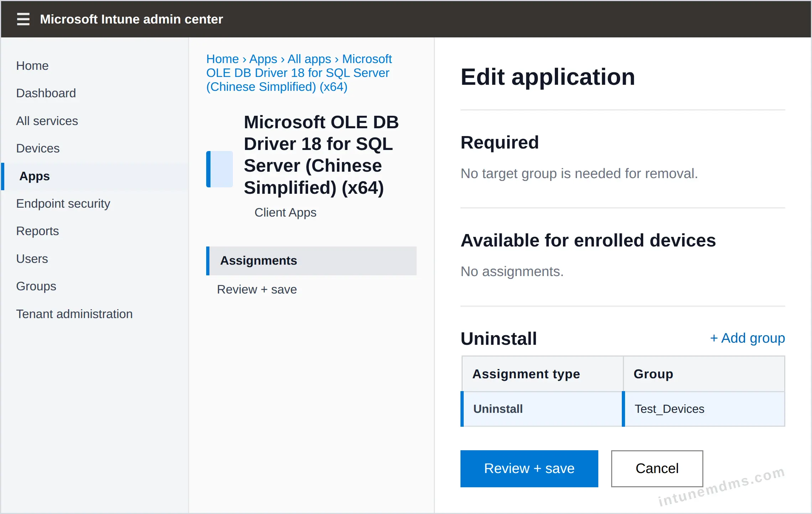Click the Home breadcrumb link
Viewport: 812px width, 514px height.
pos(223,59)
